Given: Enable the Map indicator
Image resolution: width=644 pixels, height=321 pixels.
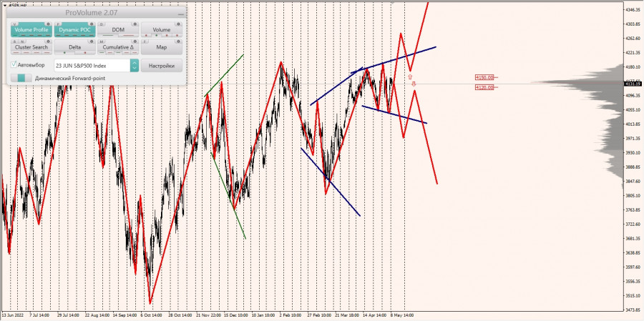Looking at the screenshot, I should click(162, 47).
